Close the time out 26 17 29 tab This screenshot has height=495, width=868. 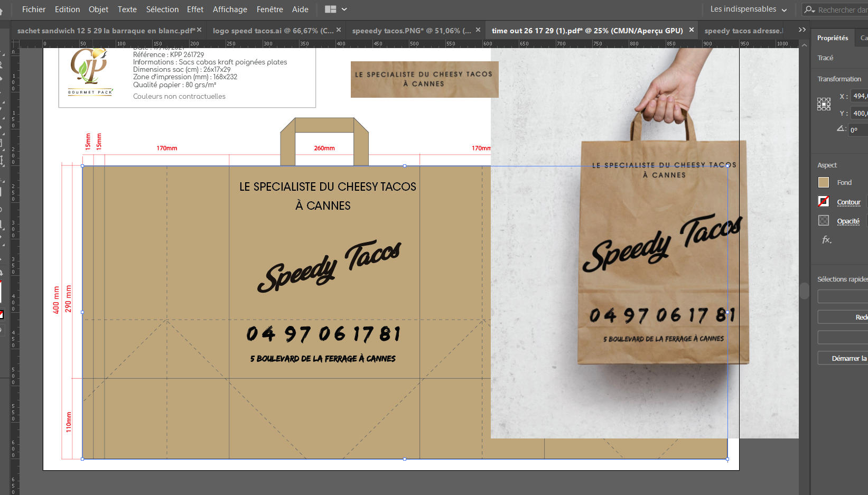(691, 30)
